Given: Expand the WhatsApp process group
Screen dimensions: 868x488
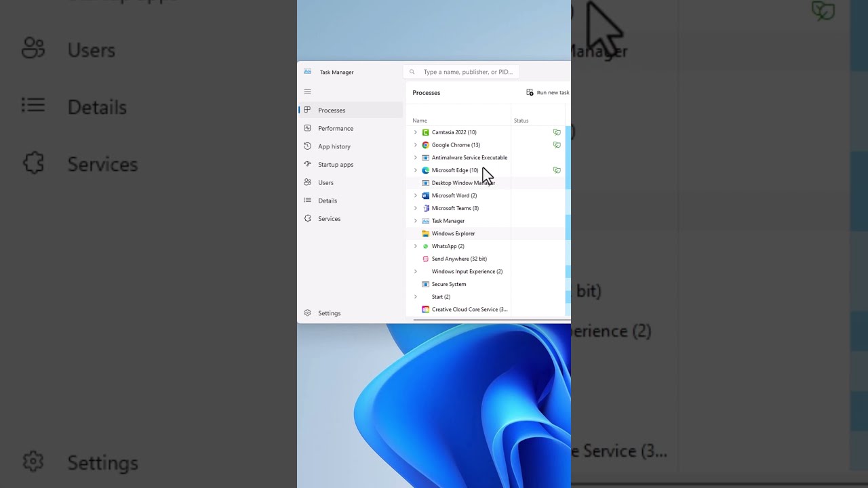Looking at the screenshot, I should (416, 246).
